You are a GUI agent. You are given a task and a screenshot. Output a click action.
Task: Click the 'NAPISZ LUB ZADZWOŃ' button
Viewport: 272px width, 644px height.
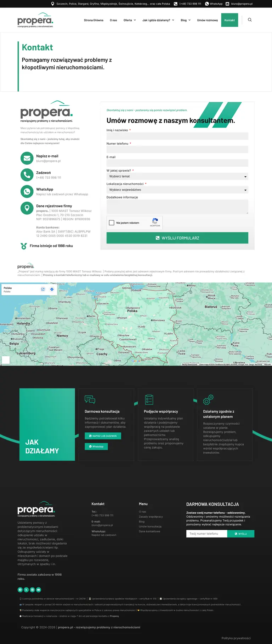click(103, 436)
